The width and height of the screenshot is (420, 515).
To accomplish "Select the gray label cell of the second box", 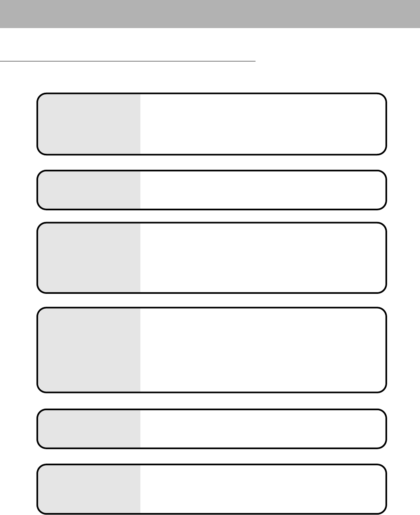I will click(89, 190).
